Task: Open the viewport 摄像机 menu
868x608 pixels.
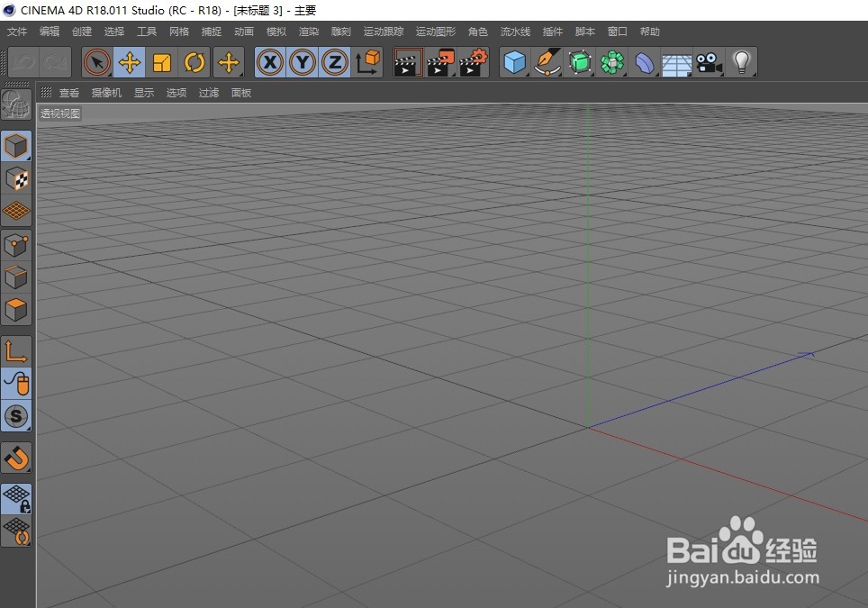Action: [106, 93]
